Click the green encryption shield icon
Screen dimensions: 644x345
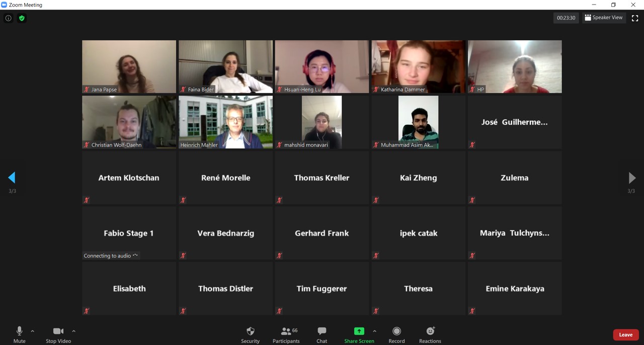click(22, 18)
